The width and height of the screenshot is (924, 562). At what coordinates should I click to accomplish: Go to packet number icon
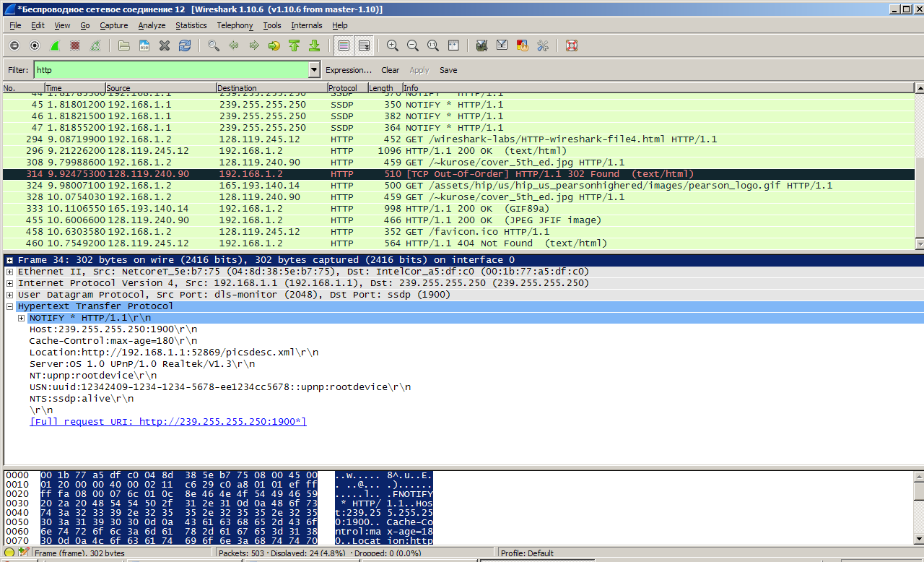click(x=274, y=46)
